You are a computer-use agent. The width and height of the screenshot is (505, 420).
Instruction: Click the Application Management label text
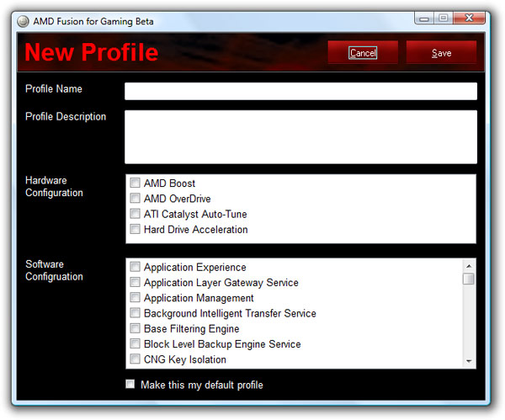[x=199, y=298]
